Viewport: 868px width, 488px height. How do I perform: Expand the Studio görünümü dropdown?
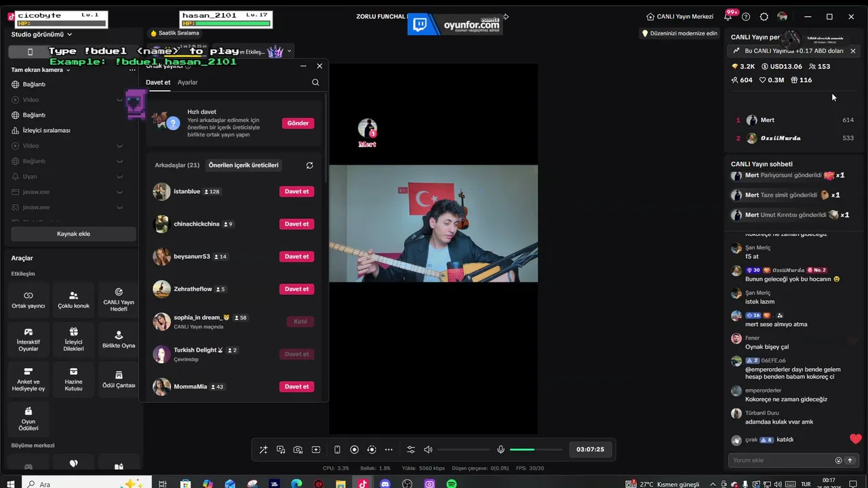pos(69,35)
